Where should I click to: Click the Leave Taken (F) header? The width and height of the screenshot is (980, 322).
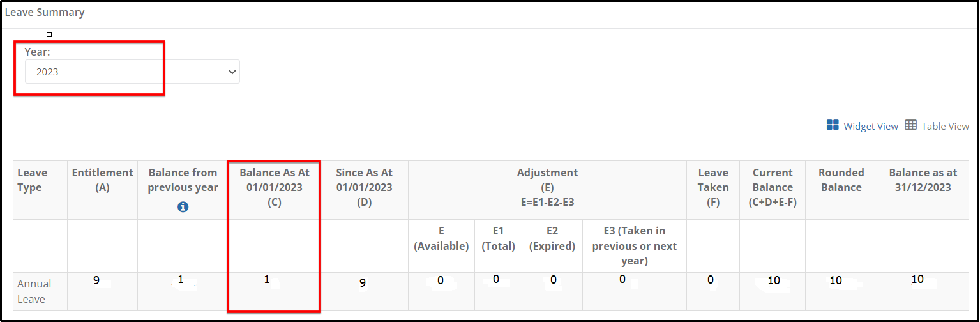coord(713,187)
